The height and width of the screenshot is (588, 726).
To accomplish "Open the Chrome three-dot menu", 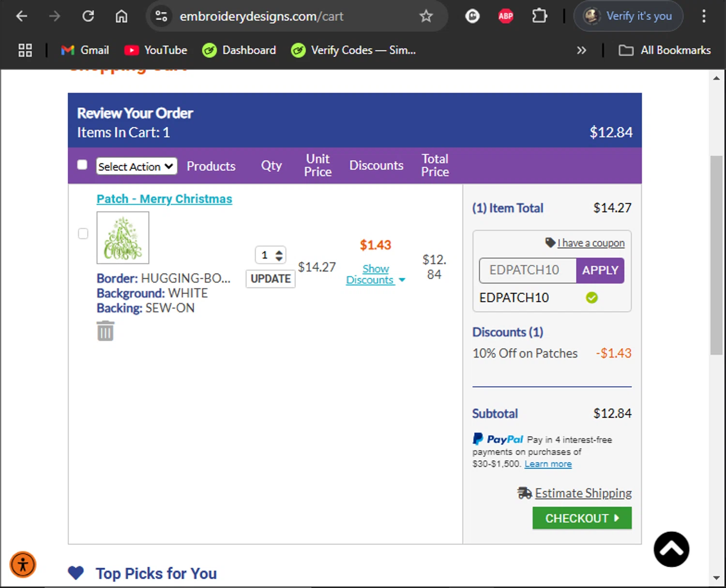I will click(x=704, y=16).
